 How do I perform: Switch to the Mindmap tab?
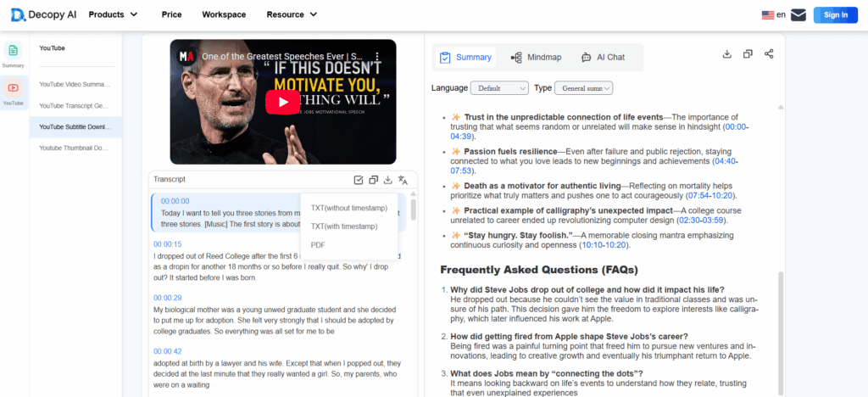(x=536, y=58)
